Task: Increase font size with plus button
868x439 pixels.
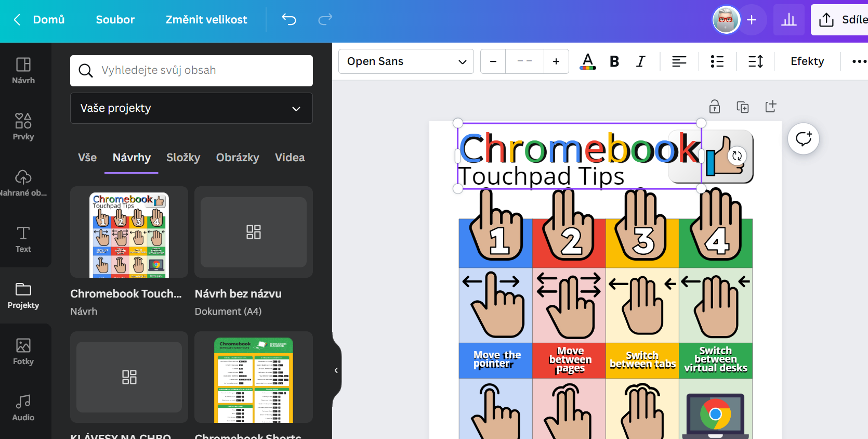Action: 556,61
